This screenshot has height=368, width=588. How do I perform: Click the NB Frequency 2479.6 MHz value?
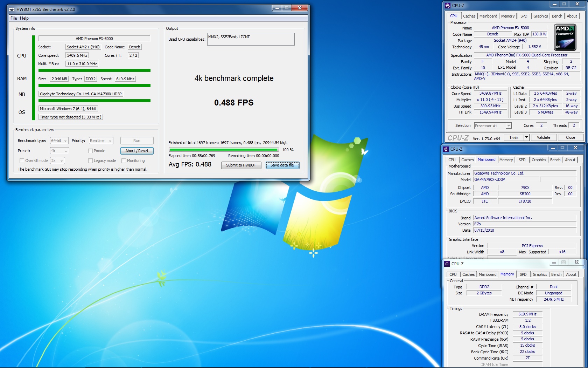[554, 299]
